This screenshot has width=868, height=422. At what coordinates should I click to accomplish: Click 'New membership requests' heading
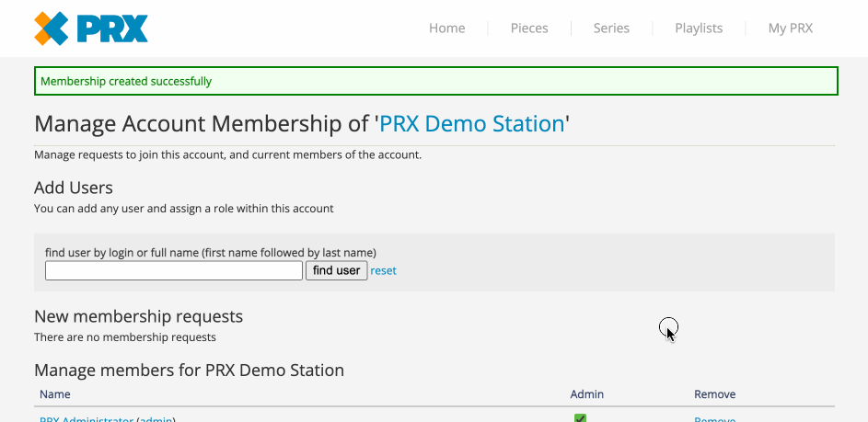(x=138, y=316)
